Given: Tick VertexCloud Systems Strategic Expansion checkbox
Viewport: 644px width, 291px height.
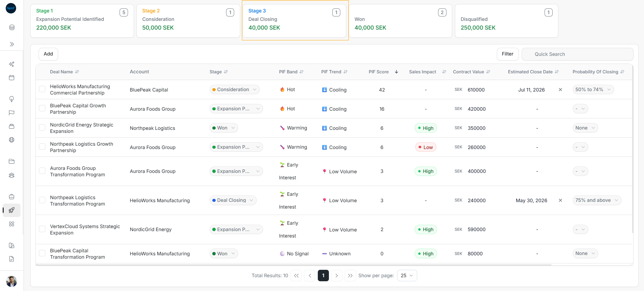Looking at the screenshot, I should (x=42, y=229).
